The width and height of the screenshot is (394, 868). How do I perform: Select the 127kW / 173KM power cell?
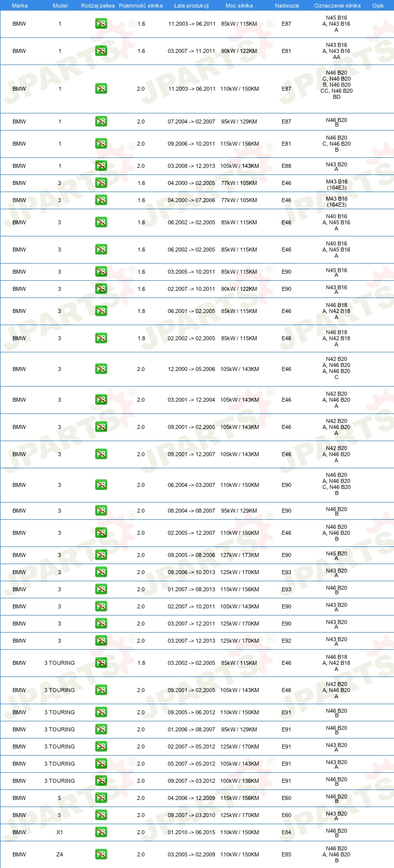pos(239,555)
